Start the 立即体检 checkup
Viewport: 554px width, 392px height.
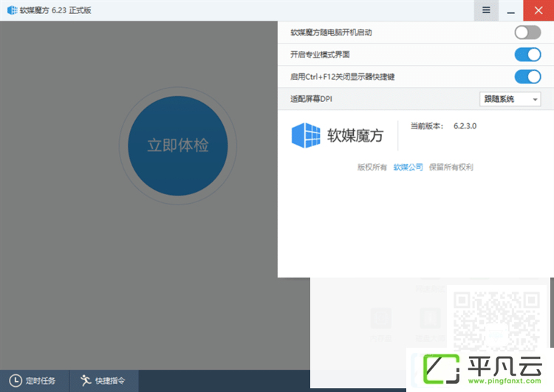[178, 145]
